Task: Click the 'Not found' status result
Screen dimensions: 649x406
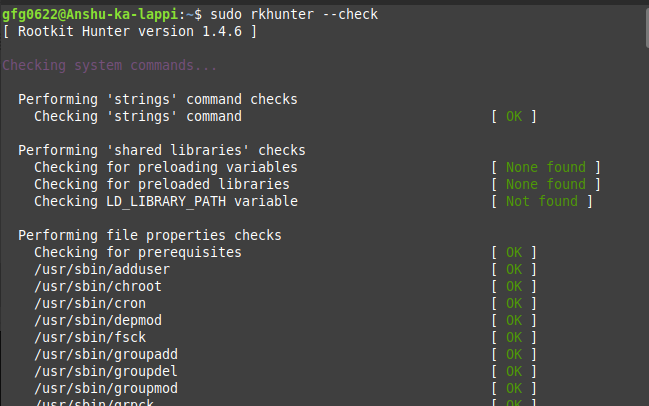Action: pos(541,201)
